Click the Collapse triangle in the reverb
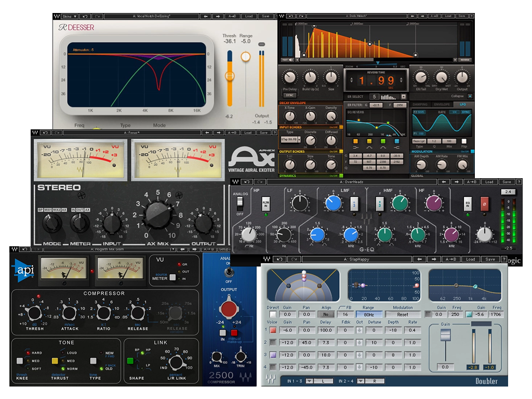532x399 pixels. [x=470, y=96]
